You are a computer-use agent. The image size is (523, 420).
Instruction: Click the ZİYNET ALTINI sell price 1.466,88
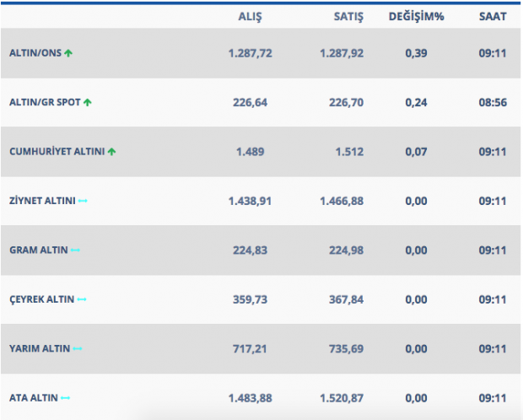click(342, 201)
